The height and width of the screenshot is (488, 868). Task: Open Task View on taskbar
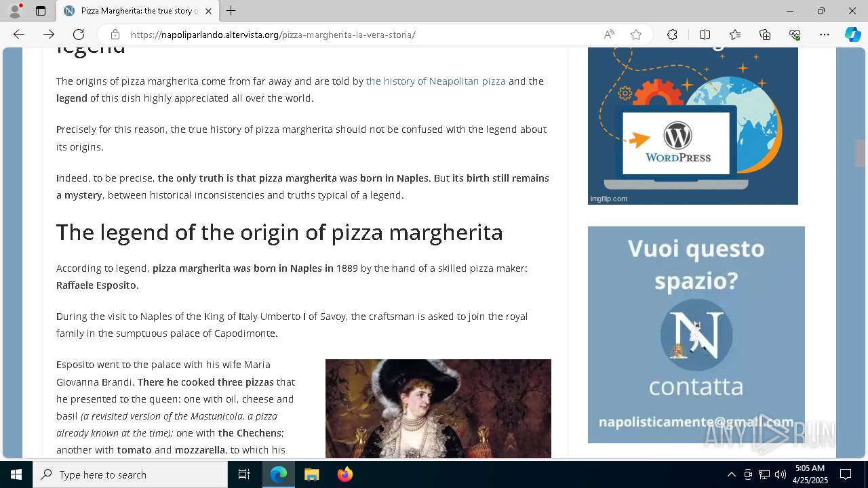(x=244, y=474)
